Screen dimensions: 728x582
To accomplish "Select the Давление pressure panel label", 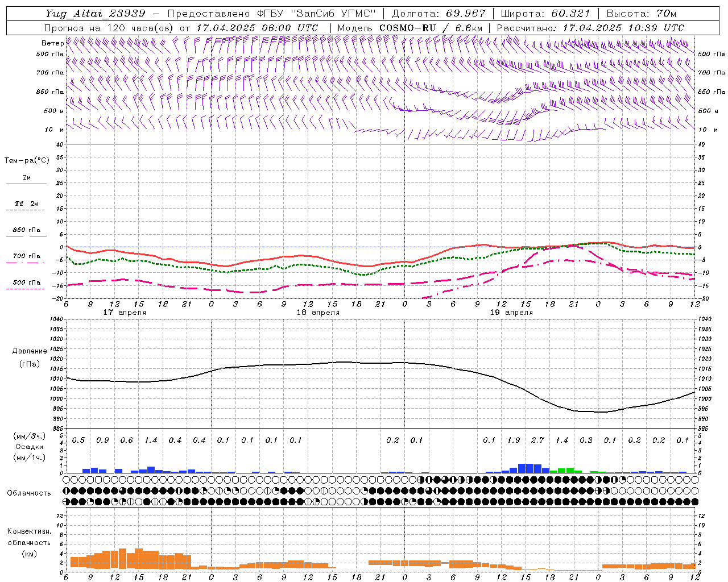I will click(30, 351).
